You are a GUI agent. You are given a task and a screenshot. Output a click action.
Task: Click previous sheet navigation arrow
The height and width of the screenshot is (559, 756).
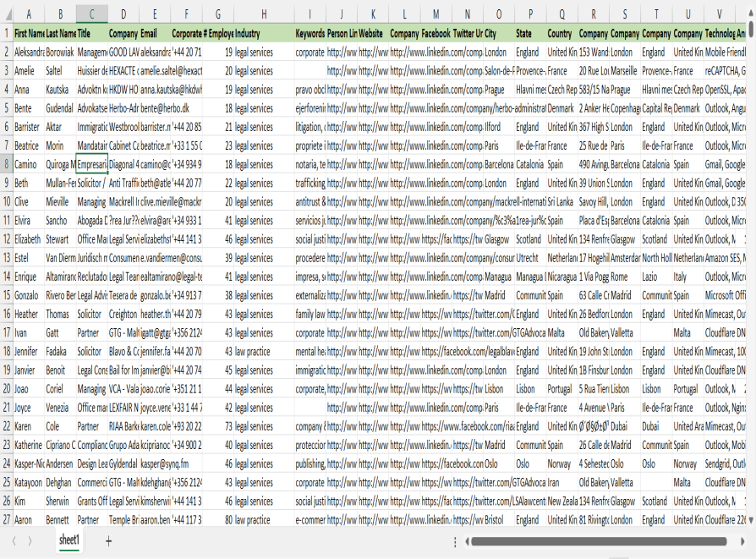coord(14,541)
